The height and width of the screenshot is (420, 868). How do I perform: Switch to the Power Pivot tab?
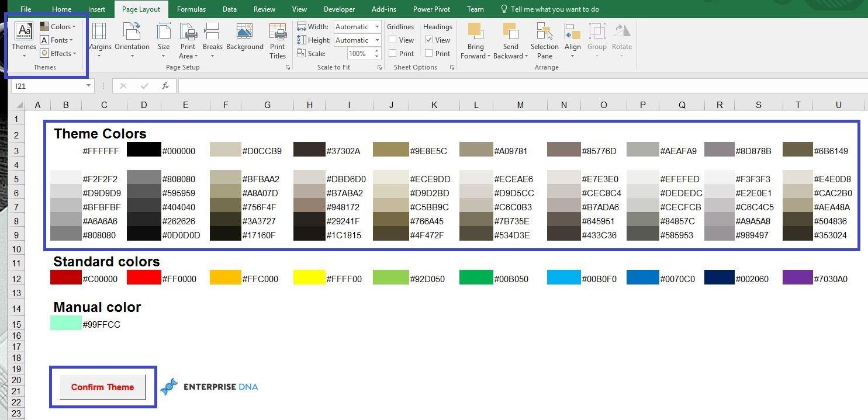coord(431,9)
